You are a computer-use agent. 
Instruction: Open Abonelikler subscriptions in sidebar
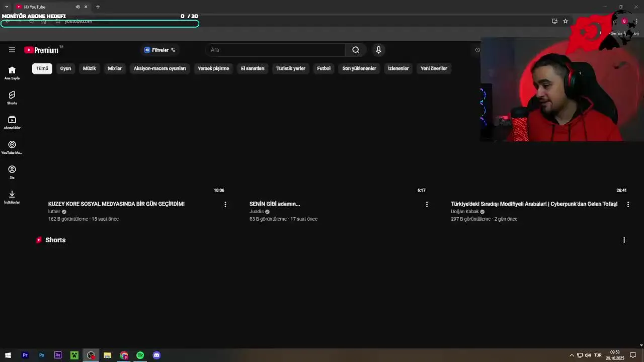[x=12, y=123]
